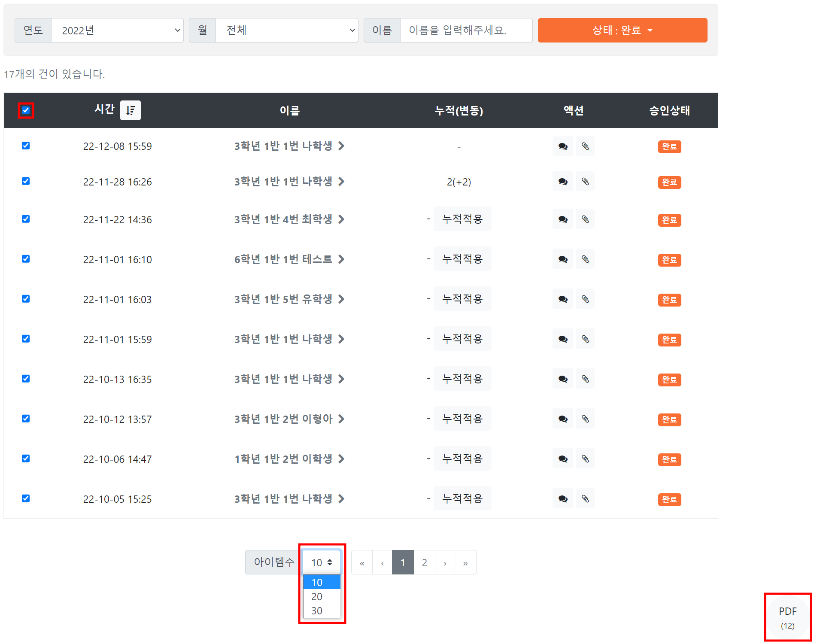This screenshot has height=644, width=814.
Task: Select 30 in items-per-page list
Action: (322, 611)
